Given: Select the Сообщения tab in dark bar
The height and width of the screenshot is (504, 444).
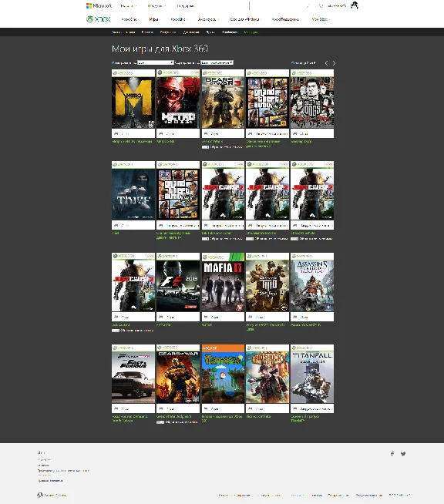Looking at the screenshot, I should [x=230, y=32].
